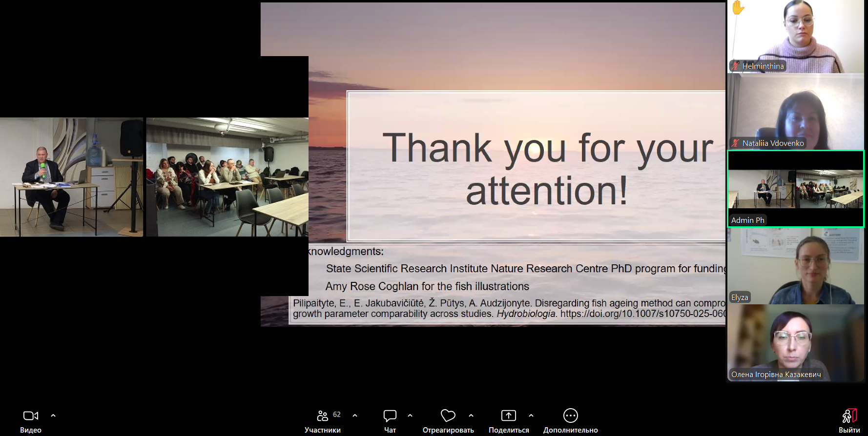Image resolution: width=868 pixels, height=436 pixels.
Task: Click the Поделиться share screen icon
Action: click(509, 416)
